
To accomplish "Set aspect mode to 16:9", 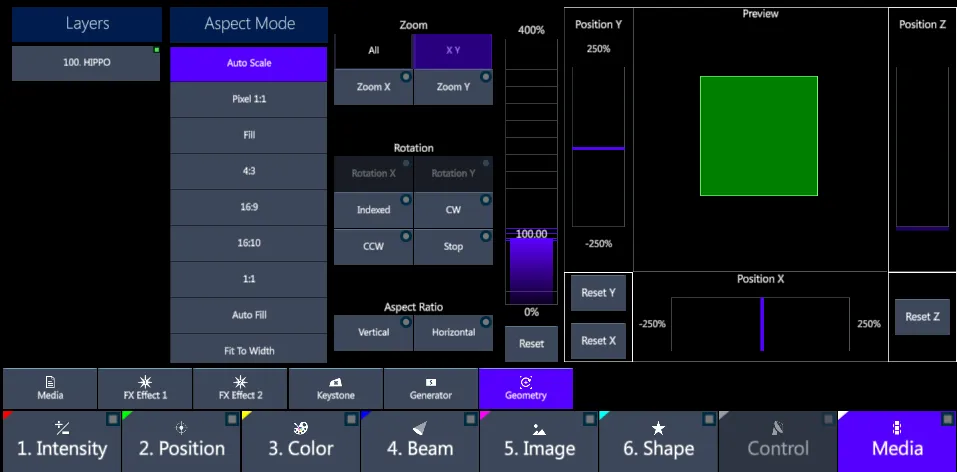I will pos(249,207).
